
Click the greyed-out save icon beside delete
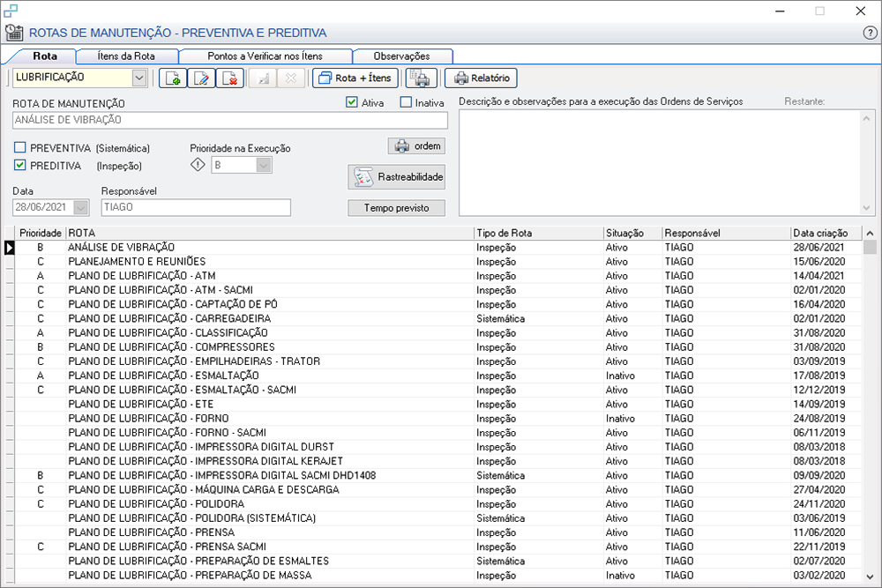(263, 78)
